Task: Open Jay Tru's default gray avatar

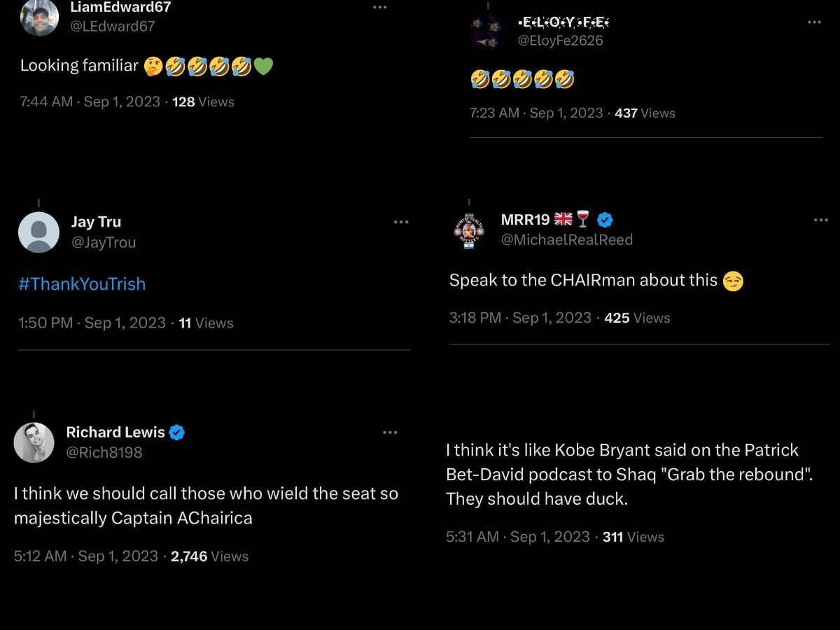Action: coord(38,232)
